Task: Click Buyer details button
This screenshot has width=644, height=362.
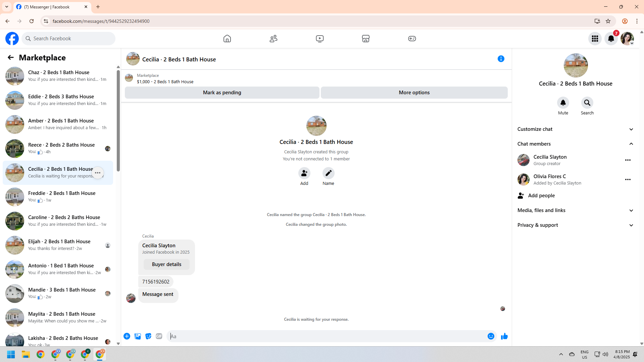Action: point(166,264)
